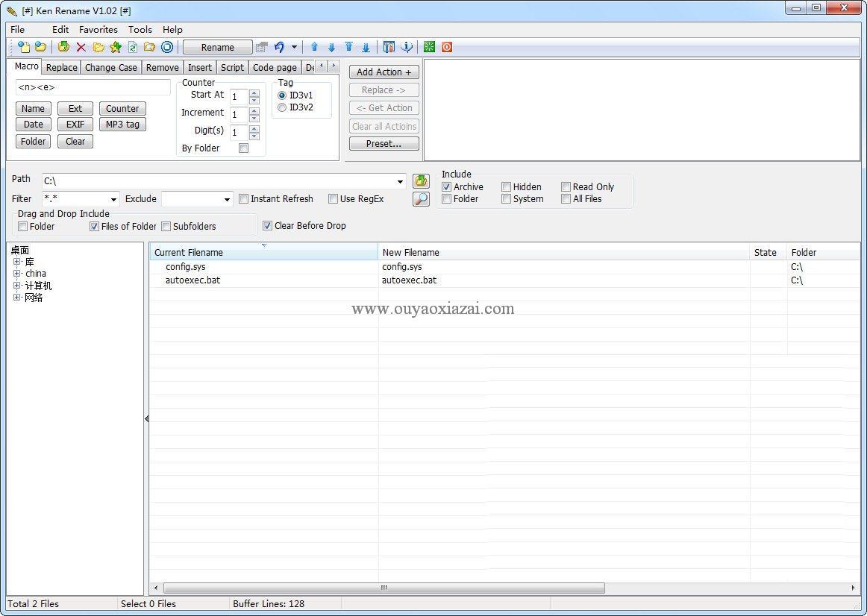Uncheck the Files of Folder checkbox
Image resolution: width=867 pixels, height=616 pixels.
[95, 227]
